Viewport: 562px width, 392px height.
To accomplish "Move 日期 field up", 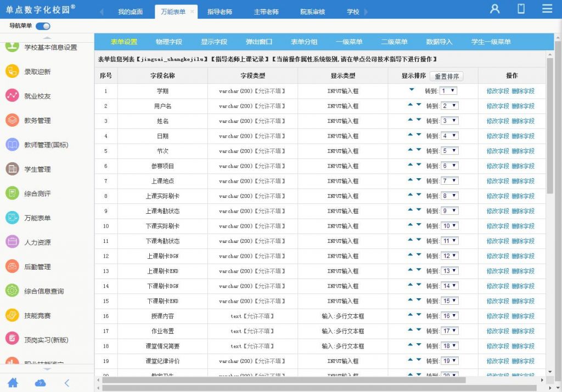I will 411,135.
